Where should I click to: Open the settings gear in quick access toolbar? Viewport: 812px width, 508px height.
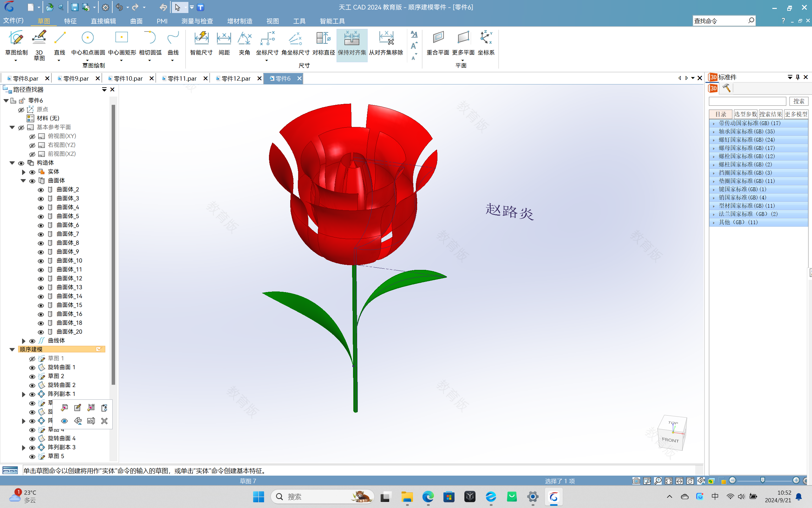pyautogui.click(x=105, y=7)
